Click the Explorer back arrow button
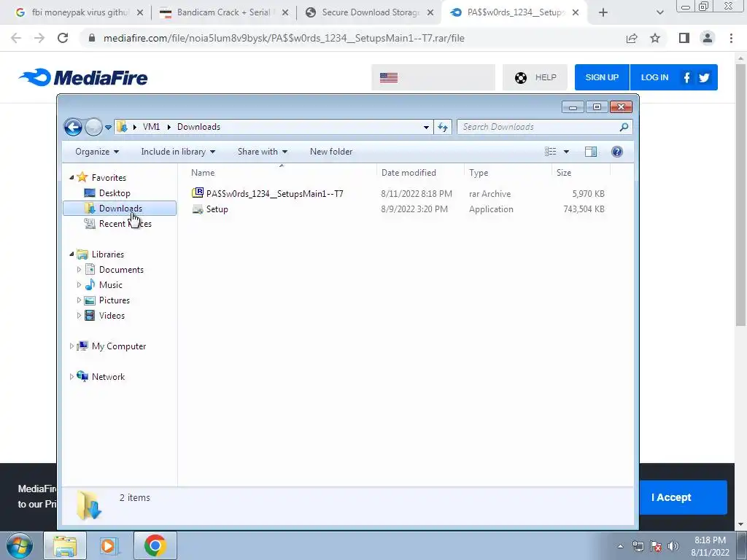Screen dimensions: 747x560 point(73,127)
